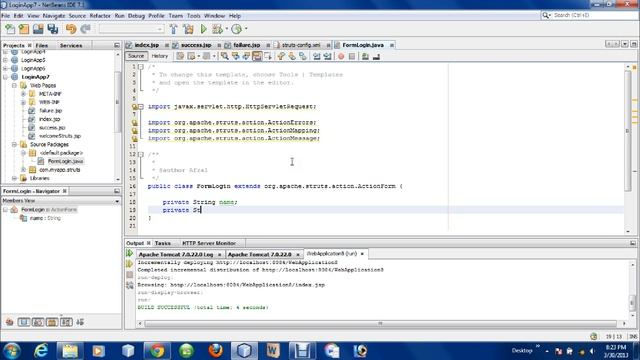640x360 pixels.
Task: Select FormLogin.java in project tree
Action: pyautogui.click(x=65, y=161)
